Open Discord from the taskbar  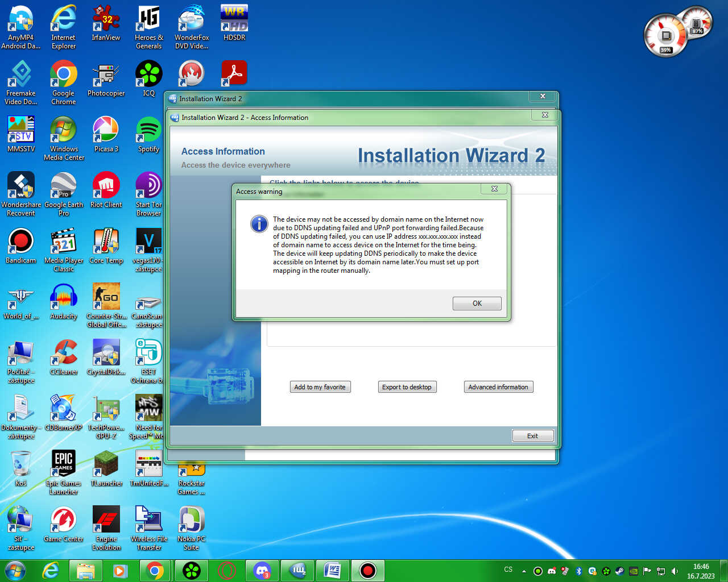[x=262, y=570]
